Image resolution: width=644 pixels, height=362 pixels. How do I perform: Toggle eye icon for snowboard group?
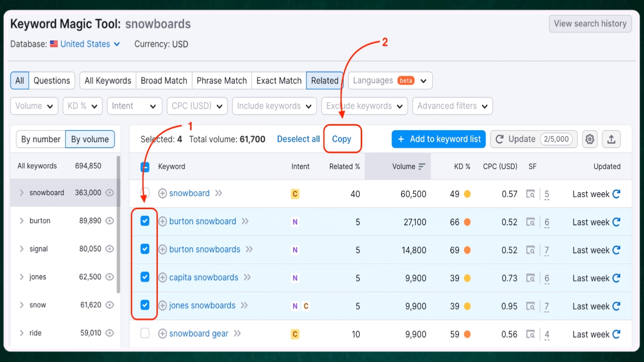(x=110, y=193)
